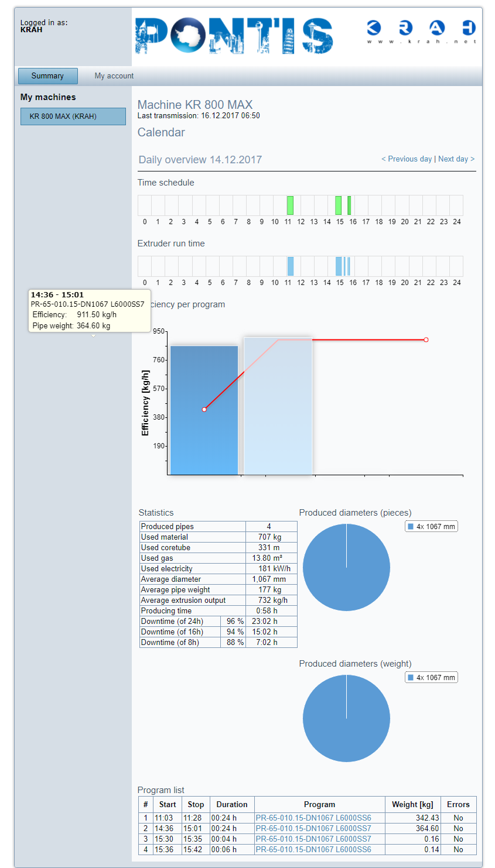
Task: Click the blue legend swatch in weight chart
Action: [x=411, y=678]
